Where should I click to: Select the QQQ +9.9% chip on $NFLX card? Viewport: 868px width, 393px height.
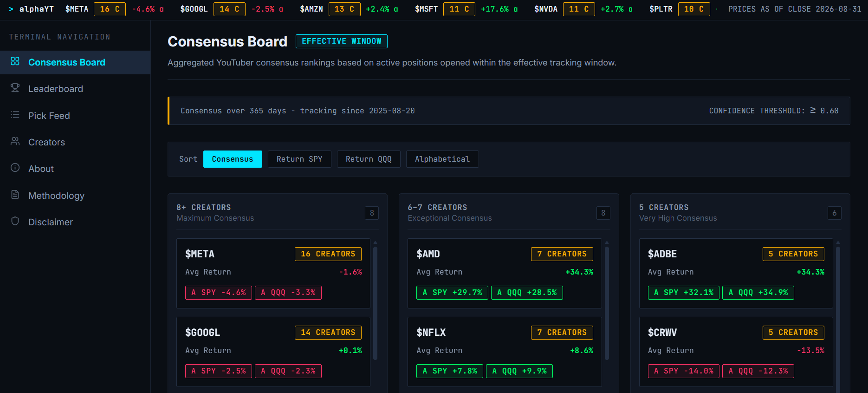519,371
